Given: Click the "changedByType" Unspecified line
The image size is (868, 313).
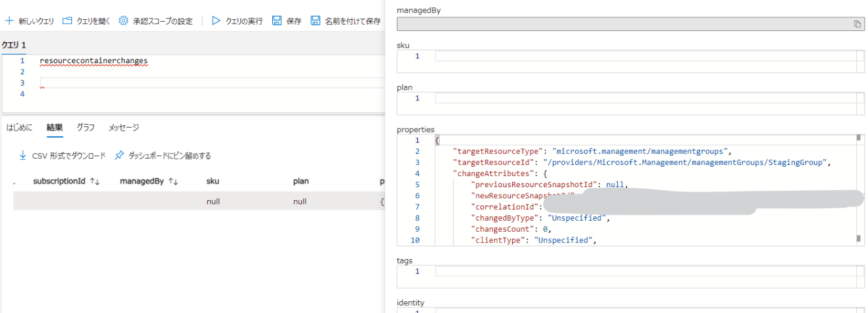Looking at the screenshot, I should pos(541,218).
